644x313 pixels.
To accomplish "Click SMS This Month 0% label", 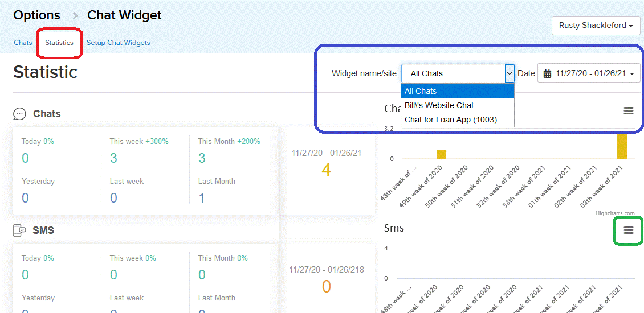I will [x=223, y=258].
